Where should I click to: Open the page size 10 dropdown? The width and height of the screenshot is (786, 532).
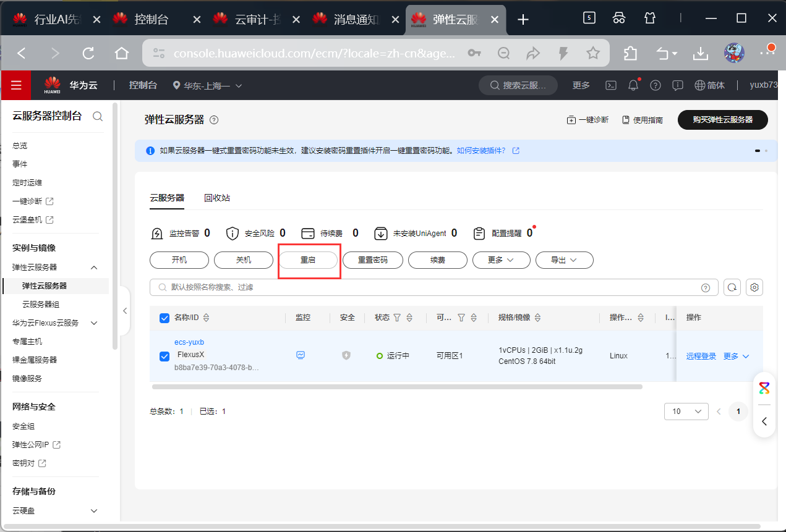tap(686, 412)
